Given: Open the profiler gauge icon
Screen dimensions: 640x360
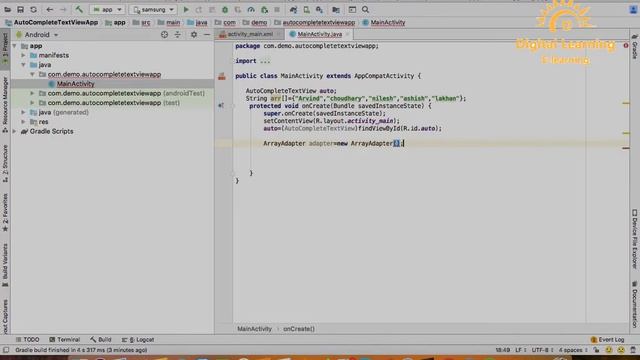Looking at the screenshot, I should (x=251, y=9).
